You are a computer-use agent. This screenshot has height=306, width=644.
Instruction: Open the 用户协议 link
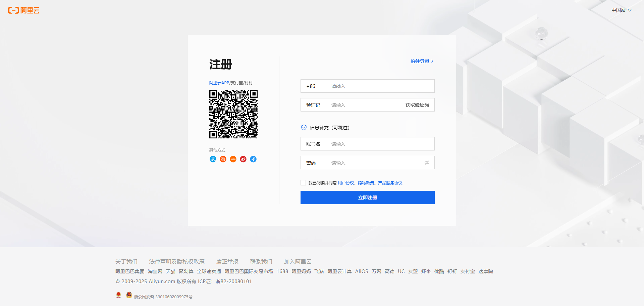(x=346, y=183)
